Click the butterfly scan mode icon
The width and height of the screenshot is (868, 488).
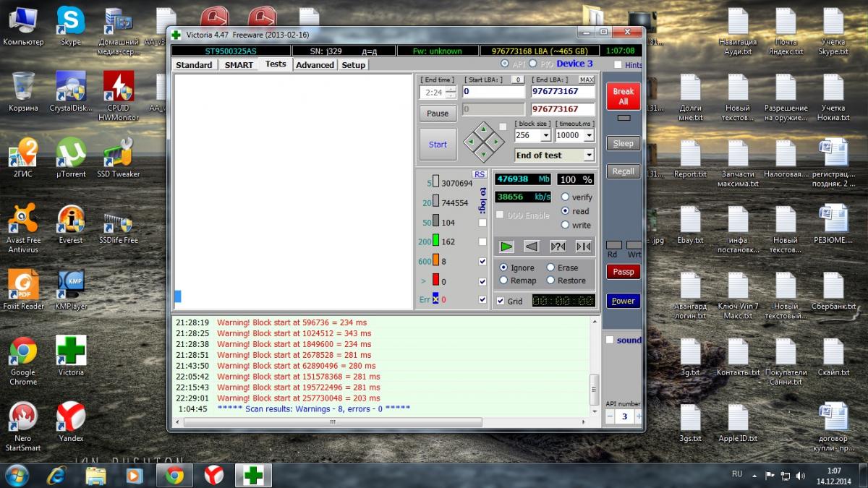[x=583, y=247]
